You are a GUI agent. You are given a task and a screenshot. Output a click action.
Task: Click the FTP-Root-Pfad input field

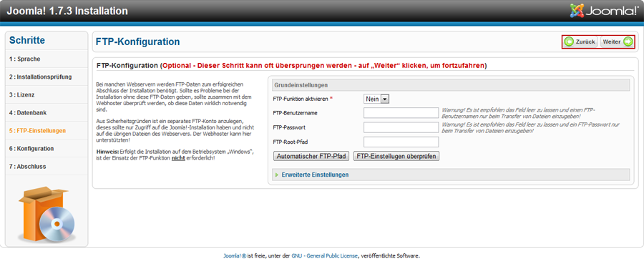[401, 142]
